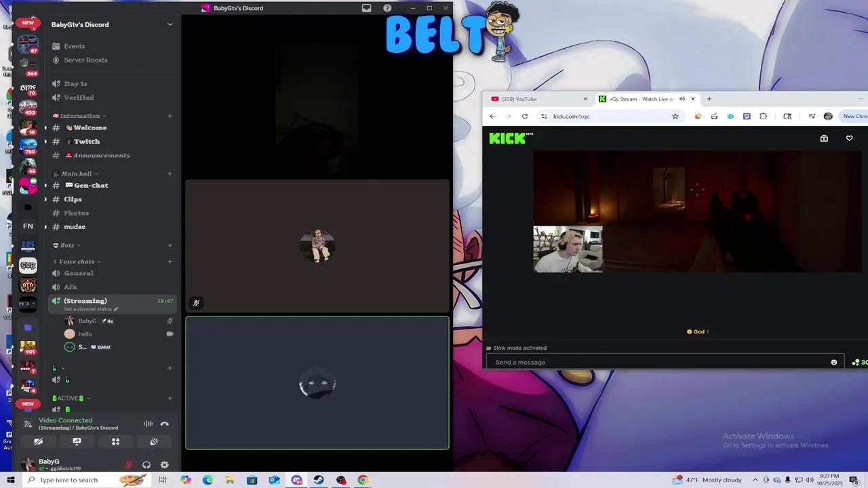
Task: Reload the Kick page in Chrome
Action: click(525, 117)
